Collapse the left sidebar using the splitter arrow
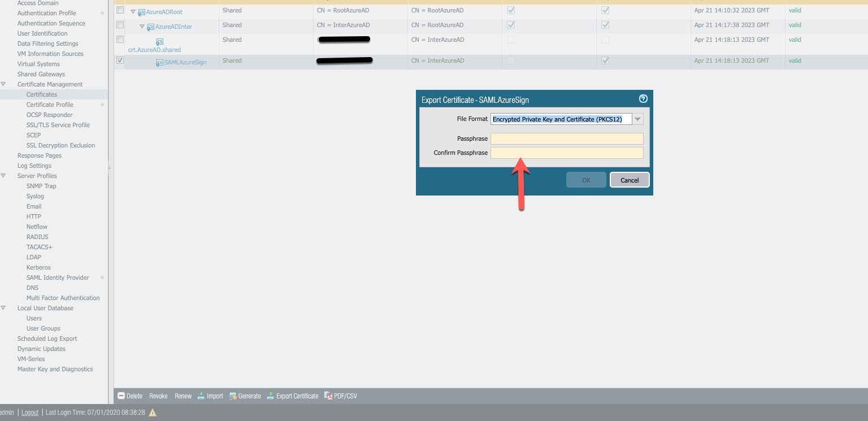The height and width of the screenshot is (421, 868). [110, 168]
